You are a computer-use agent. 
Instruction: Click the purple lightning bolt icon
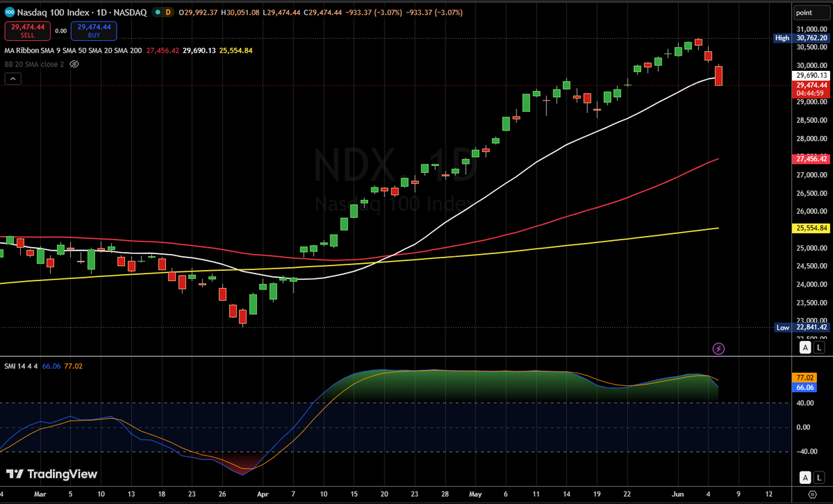click(719, 348)
